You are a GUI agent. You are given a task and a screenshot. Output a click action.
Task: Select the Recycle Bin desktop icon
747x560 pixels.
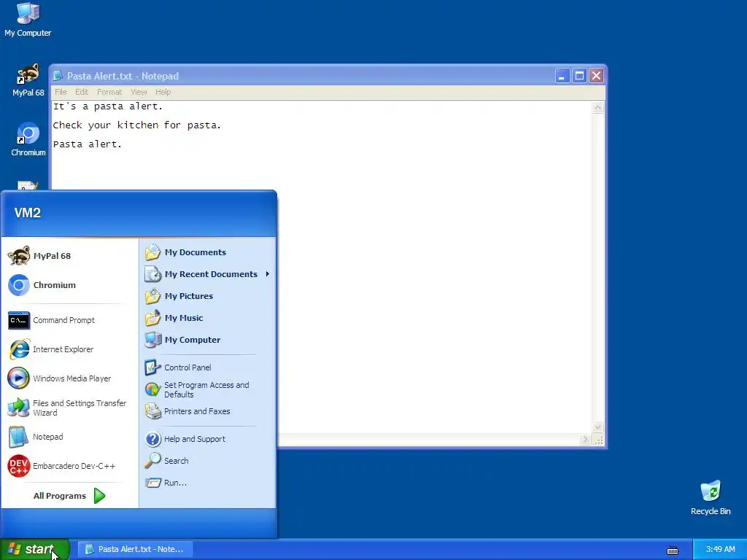[x=711, y=498]
